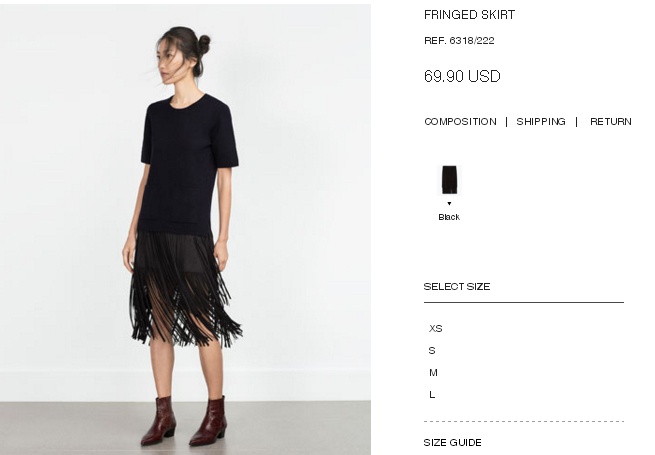Viewport: 655px width, 455px height.
Task: Pick size L from the list
Action: (432, 394)
